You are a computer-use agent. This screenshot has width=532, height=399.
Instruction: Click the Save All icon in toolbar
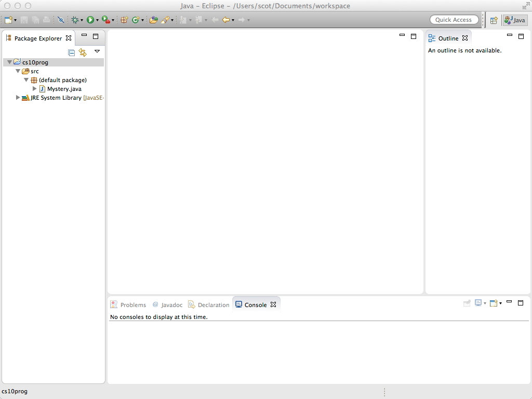coord(35,20)
